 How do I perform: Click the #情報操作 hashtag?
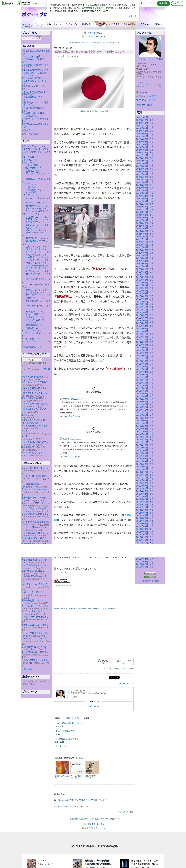tap(112, 609)
